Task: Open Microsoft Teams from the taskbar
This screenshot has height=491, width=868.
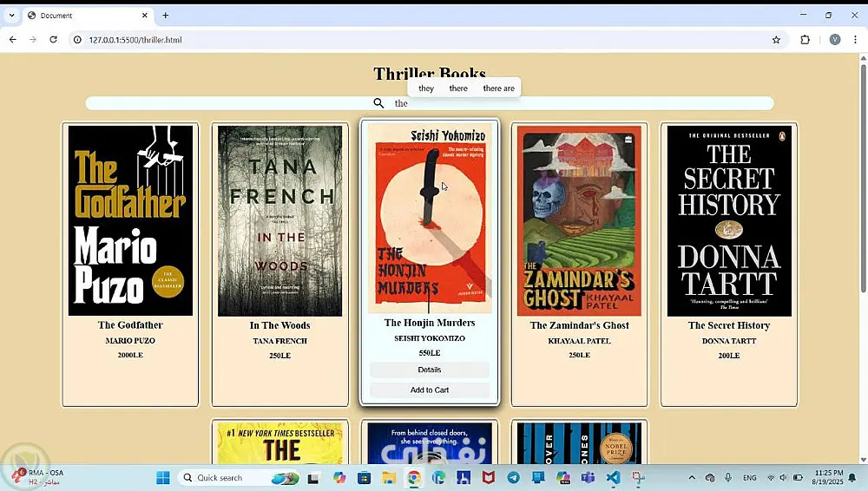Action: point(588,477)
